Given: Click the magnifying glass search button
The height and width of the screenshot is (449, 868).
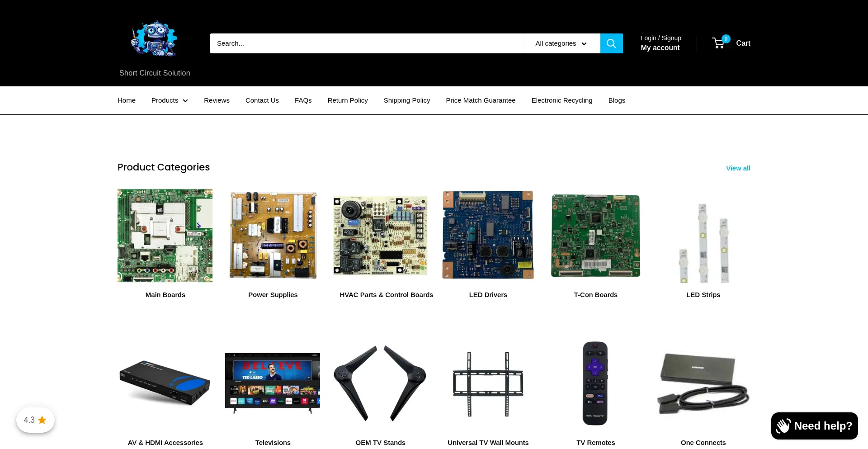Looking at the screenshot, I should coord(611,43).
